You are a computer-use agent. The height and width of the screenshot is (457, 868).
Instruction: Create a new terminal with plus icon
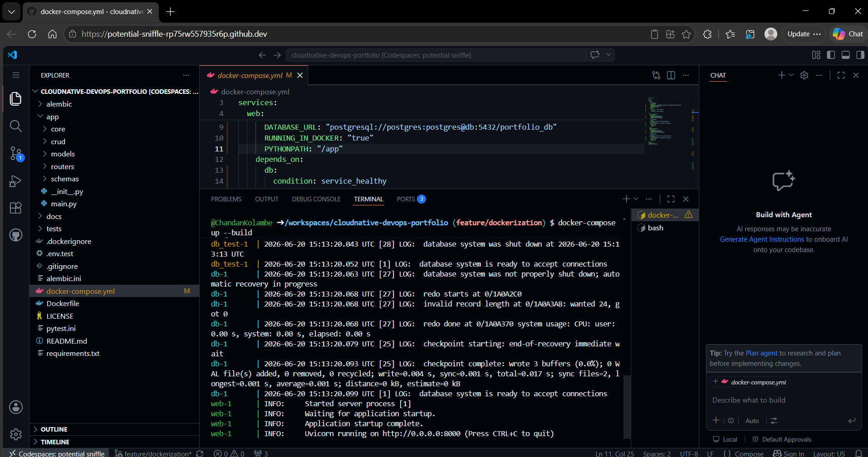pos(626,199)
